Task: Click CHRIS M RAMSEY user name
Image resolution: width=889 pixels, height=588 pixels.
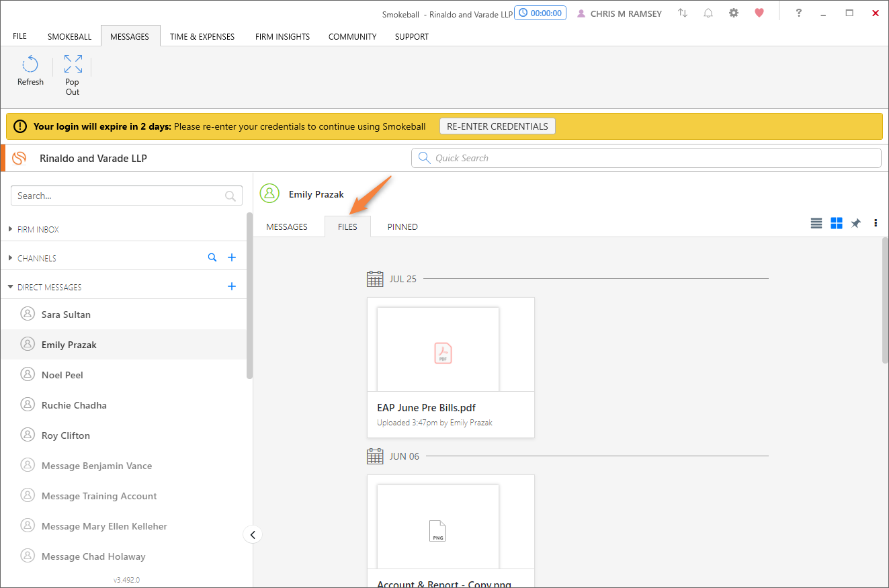Action: tap(626, 13)
